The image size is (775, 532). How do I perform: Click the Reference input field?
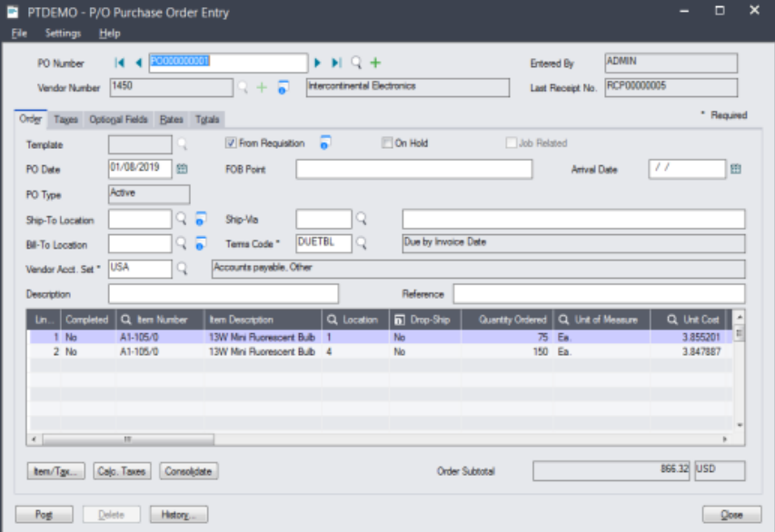pos(599,293)
